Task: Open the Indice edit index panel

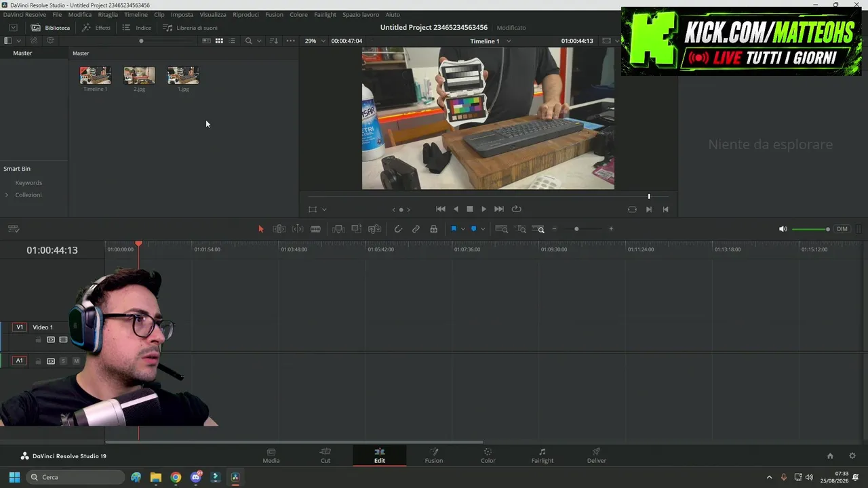Action: click(x=136, y=28)
